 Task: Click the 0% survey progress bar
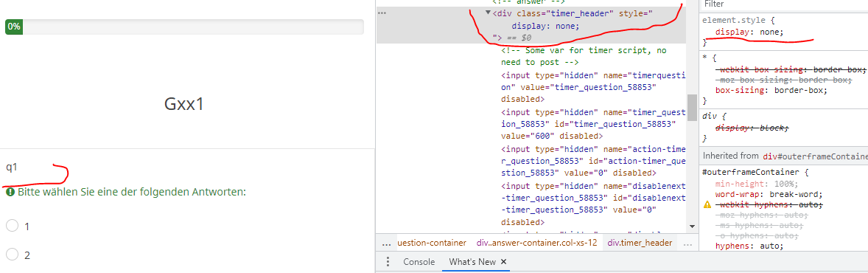pyautogui.click(x=184, y=27)
